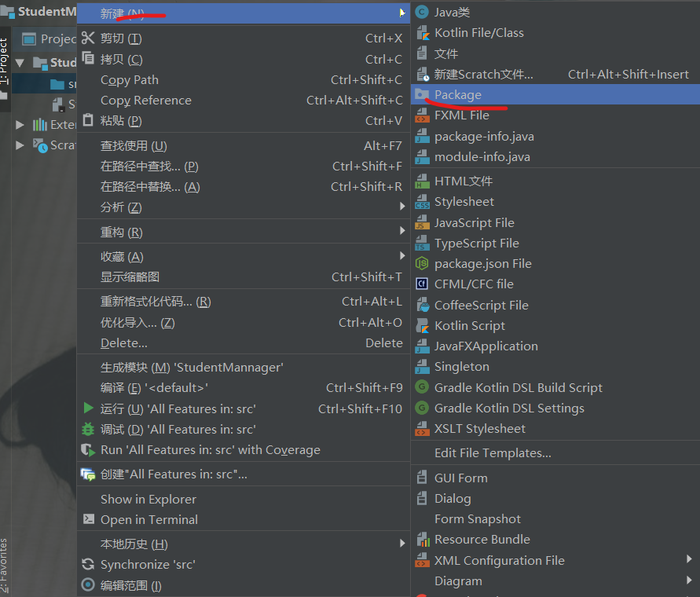The height and width of the screenshot is (597, 700).
Task: Click the package.json File icon
Action: (x=422, y=263)
